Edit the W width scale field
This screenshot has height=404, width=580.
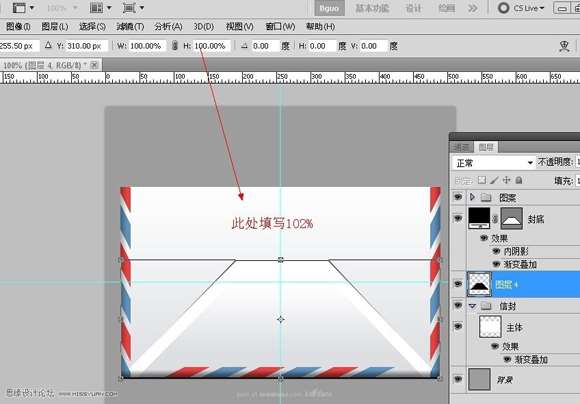[146, 46]
